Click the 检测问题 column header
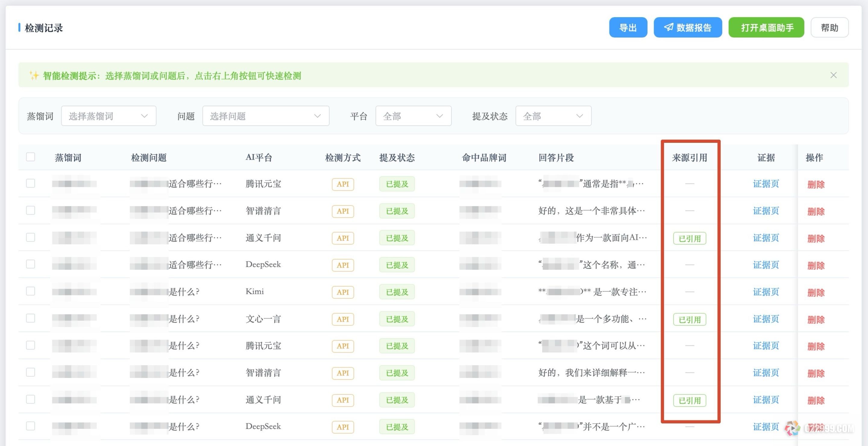The image size is (868, 446). coord(149,157)
